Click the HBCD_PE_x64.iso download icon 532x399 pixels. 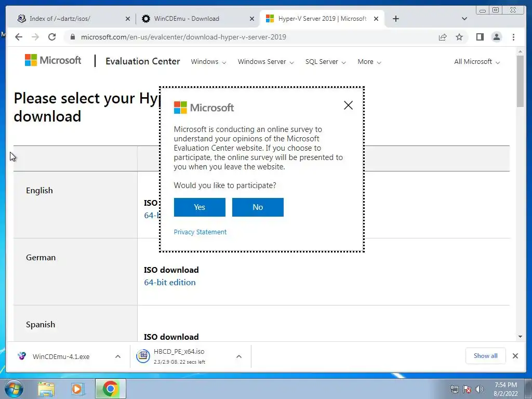tap(143, 356)
